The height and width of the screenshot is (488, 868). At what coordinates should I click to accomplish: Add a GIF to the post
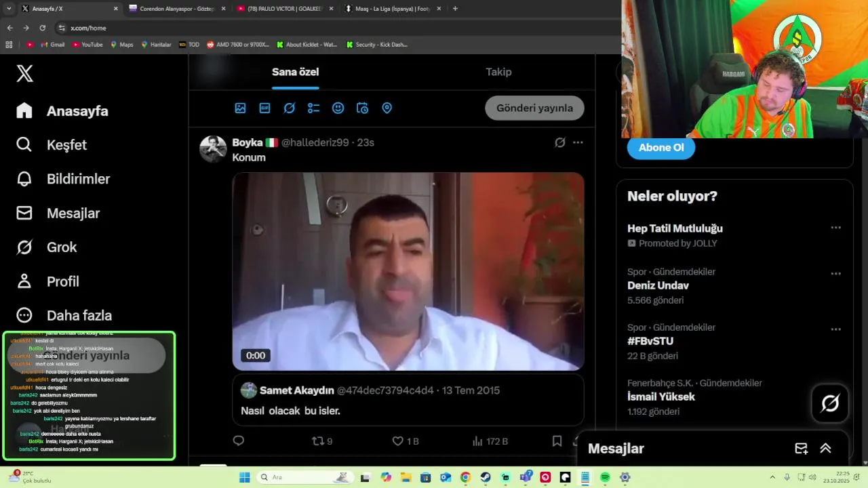coord(264,108)
